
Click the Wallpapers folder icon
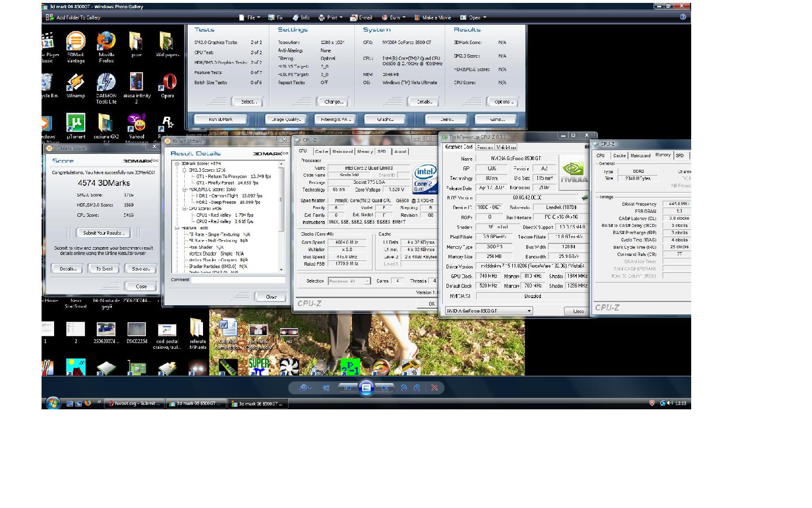[x=167, y=45]
